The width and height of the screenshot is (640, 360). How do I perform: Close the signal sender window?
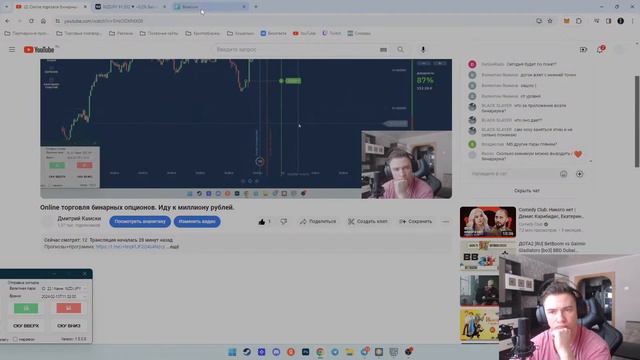(84, 273)
